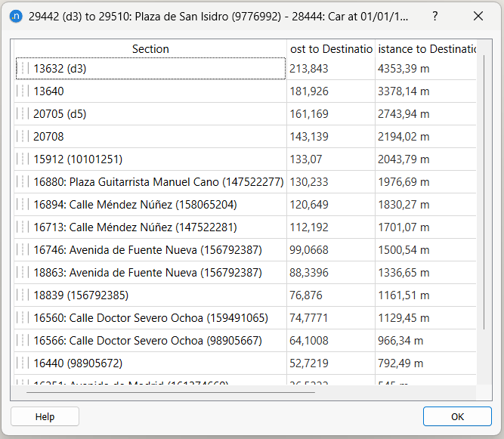Click drag handle icon beside 20708
This screenshot has width=504, height=439.
coord(24,137)
